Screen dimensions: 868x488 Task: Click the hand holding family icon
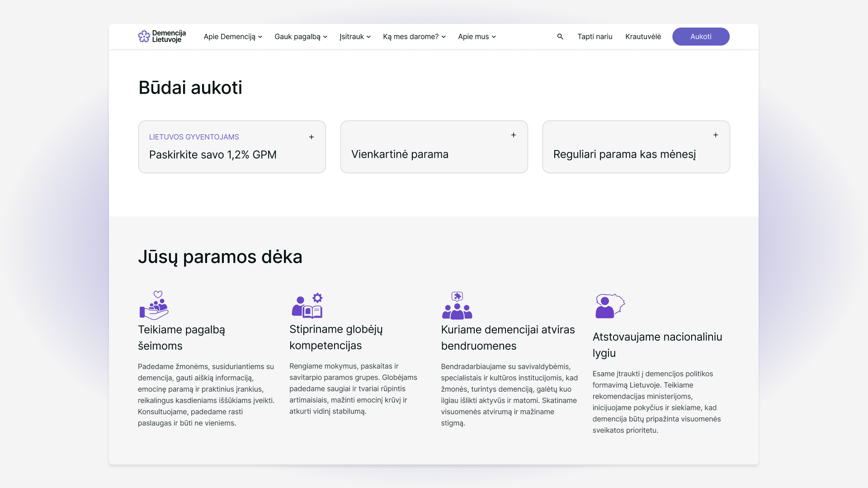click(154, 305)
